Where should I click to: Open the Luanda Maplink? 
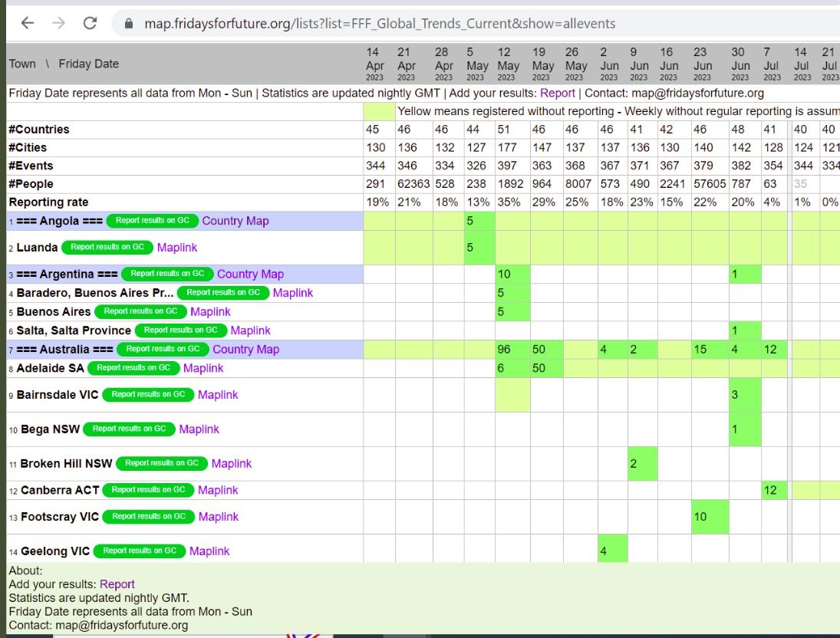177,248
